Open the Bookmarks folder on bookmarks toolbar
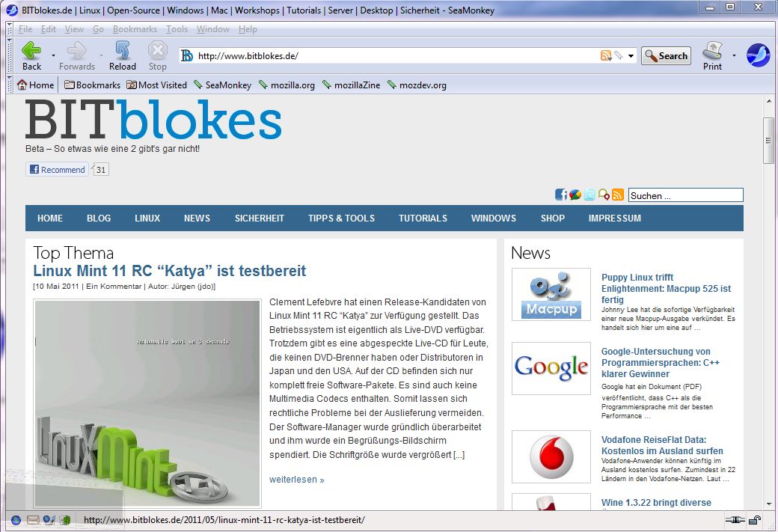Screen dimensions: 778x532 click(x=92, y=85)
